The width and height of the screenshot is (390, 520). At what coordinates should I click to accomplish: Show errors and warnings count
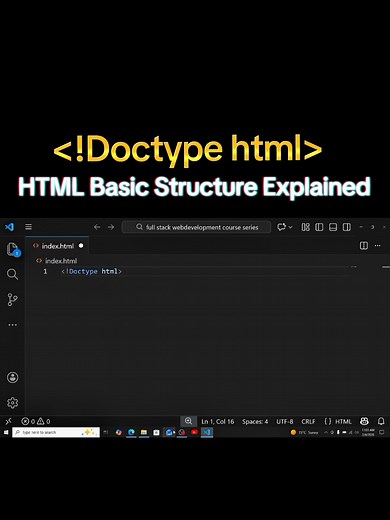coord(36,421)
